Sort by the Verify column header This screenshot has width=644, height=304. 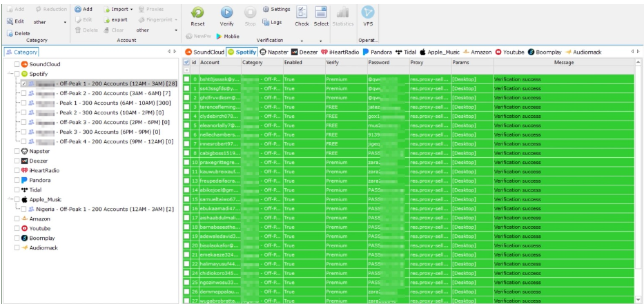[x=345, y=62]
